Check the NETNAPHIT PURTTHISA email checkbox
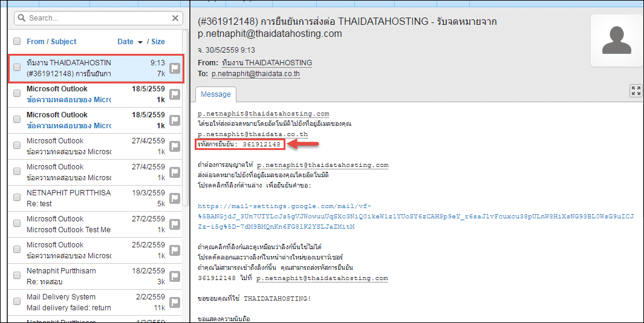This screenshot has width=644, height=323. pos(17,197)
